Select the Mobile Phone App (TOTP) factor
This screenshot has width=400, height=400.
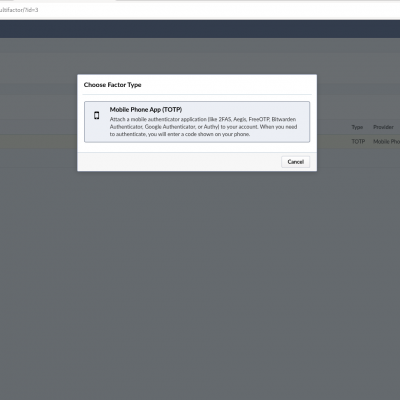(197, 122)
